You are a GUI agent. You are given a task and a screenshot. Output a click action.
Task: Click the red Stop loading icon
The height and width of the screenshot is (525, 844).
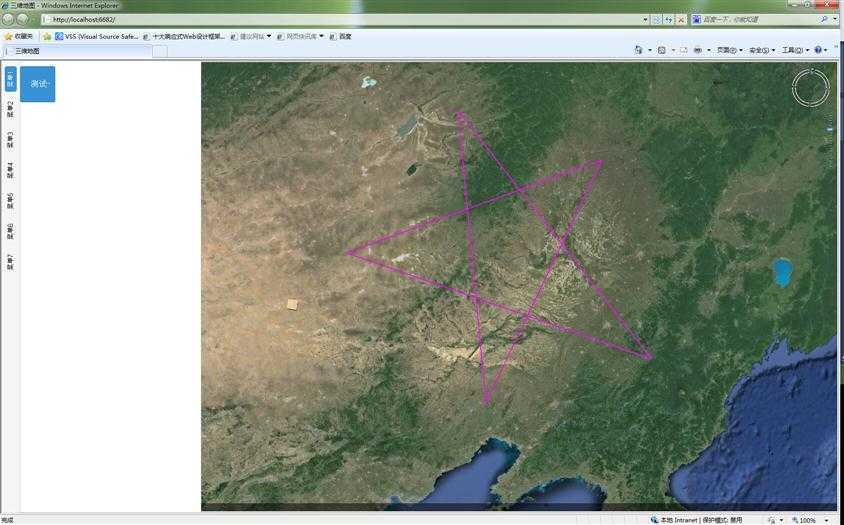(681, 19)
